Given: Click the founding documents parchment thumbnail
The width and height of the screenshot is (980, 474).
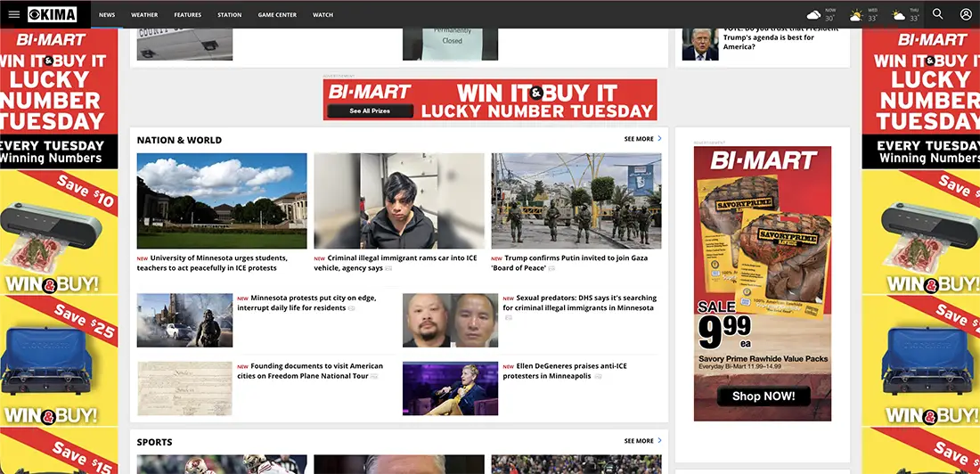Looking at the screenshot, I should point(184,388).
